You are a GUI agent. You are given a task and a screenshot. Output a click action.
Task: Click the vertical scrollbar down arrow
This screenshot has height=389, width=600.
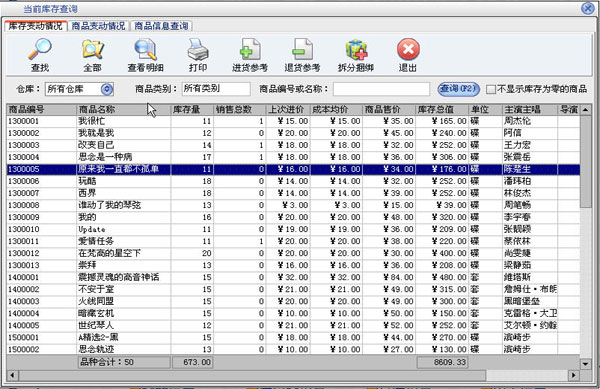pyautogui.click(x=585, y=364)
